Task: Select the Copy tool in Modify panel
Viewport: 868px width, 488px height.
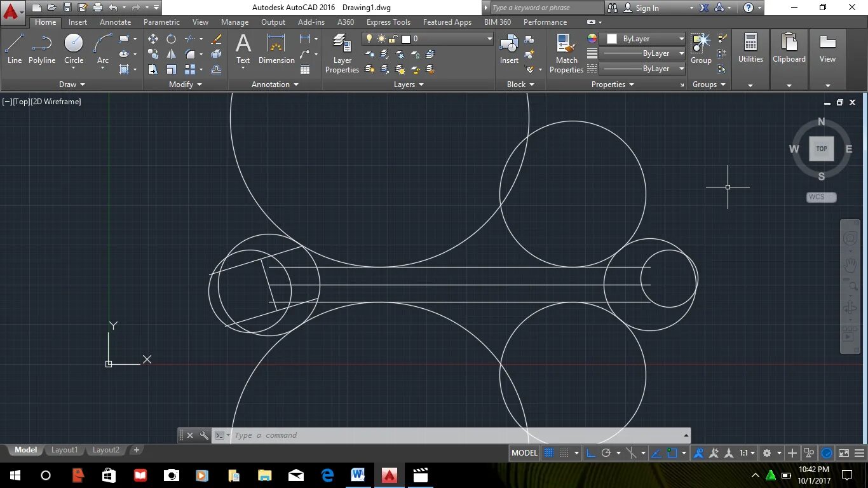Action: click(x=153, y=54)
